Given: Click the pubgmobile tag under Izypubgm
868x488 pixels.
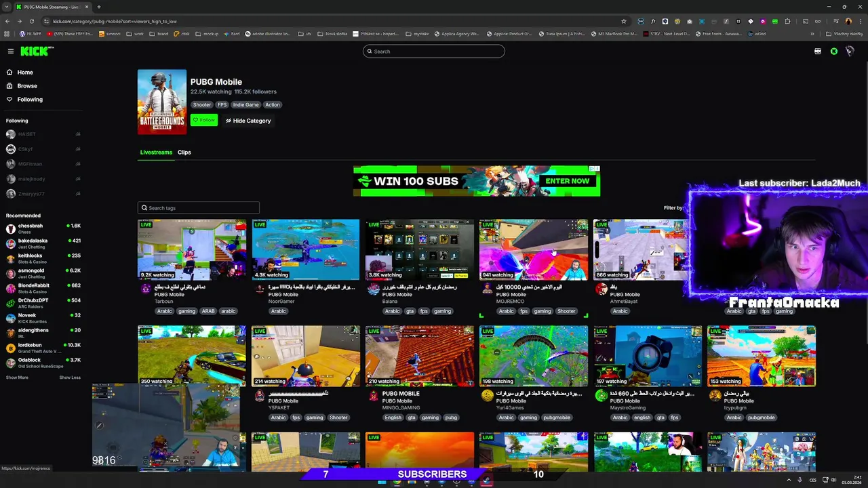Looking at the screenshot, I should point(761,418).
